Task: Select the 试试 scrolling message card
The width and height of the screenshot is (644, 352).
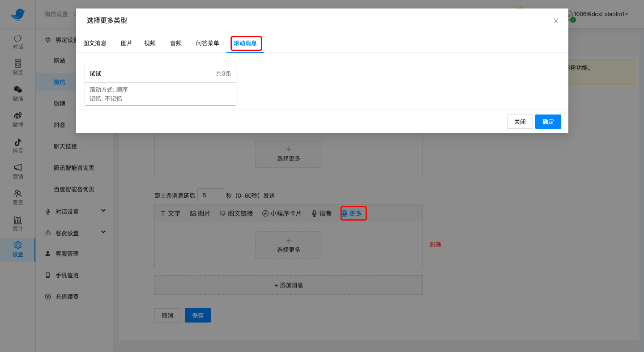Action: [160, 85]
